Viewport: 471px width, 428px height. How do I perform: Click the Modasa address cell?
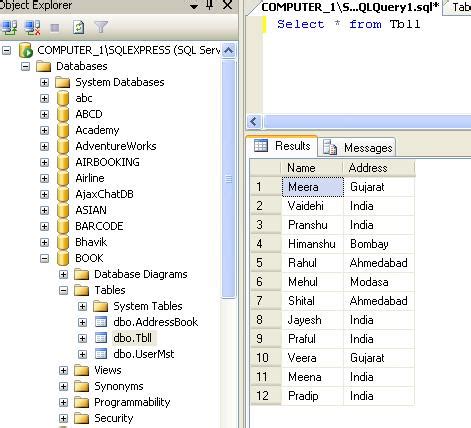tap(379, 282)
